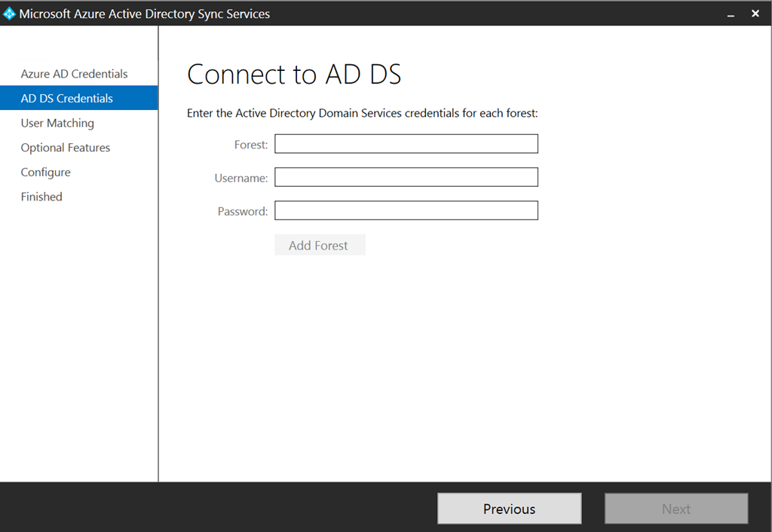Click the Connect to AD DS heading

click(x=294, y=74)
